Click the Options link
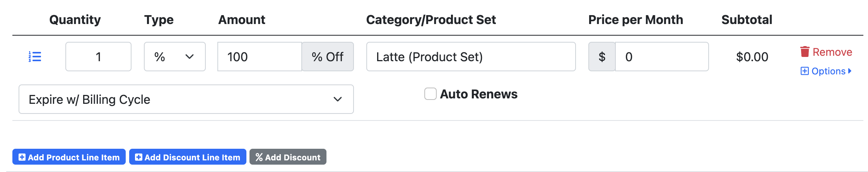Screen dimensions: 868x172 826,71
